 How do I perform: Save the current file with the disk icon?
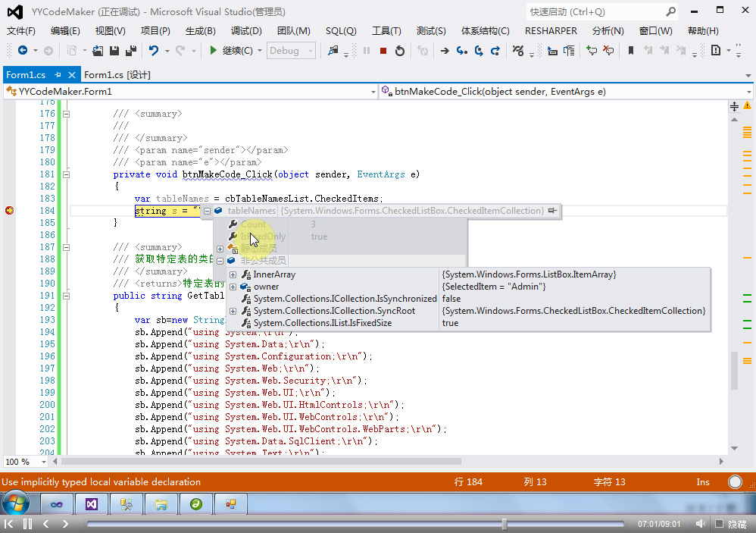(114, 50)
